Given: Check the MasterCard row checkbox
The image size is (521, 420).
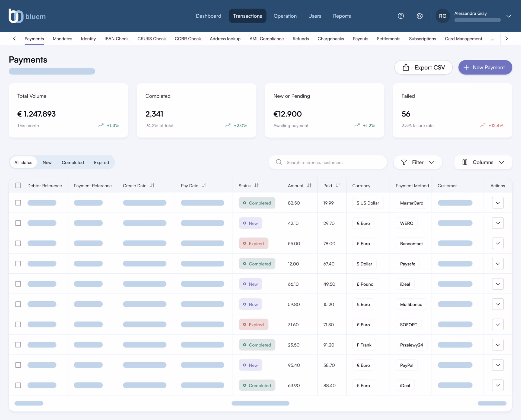Looking at the screenshot, I should point(18,203).
